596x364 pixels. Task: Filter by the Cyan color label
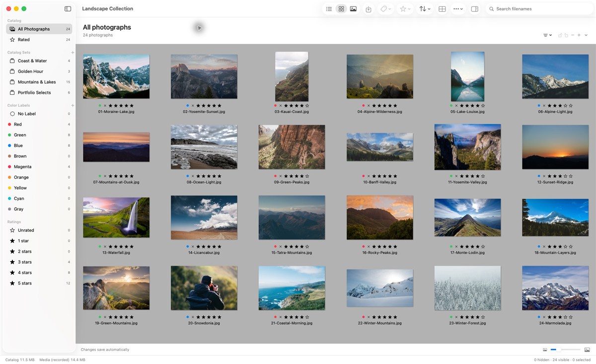click(39, 199)
